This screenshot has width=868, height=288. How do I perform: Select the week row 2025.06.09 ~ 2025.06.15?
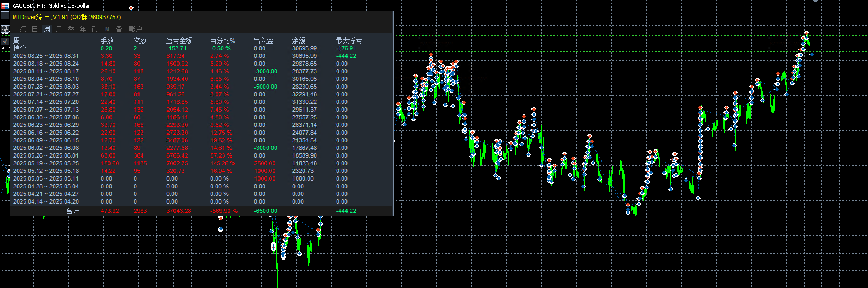pos(46,140)
